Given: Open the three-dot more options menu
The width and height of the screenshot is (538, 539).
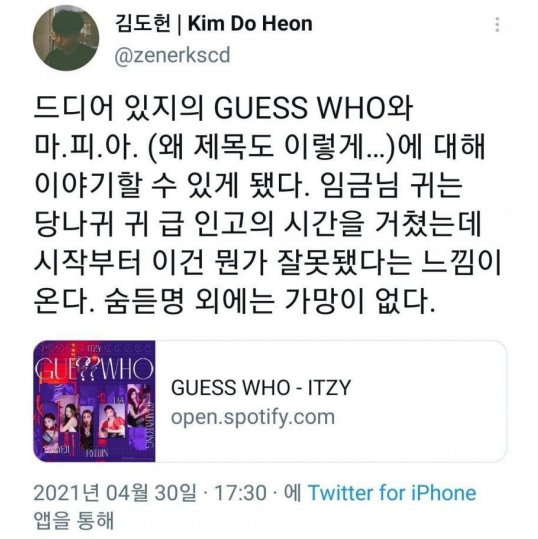Looking at the screenshot, I should (x=497, y=25).
